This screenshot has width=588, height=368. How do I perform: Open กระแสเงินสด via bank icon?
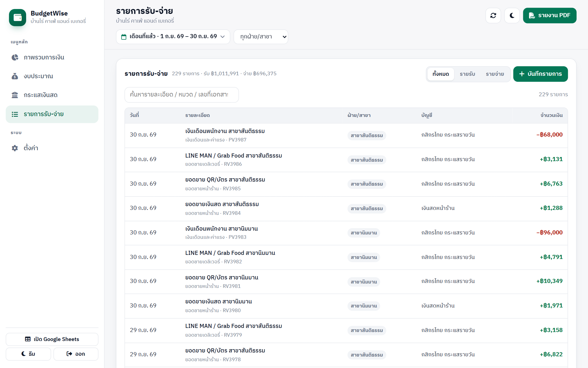[15, 95]
